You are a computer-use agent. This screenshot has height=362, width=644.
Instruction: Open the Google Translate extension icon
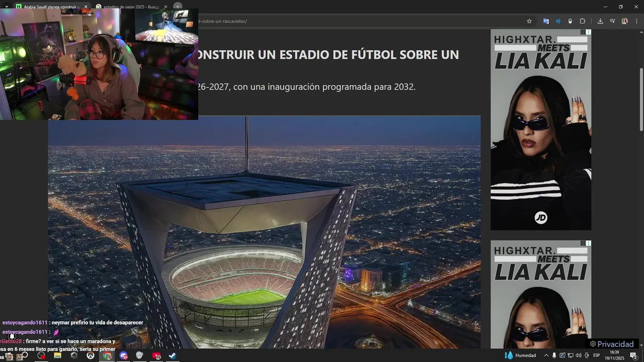click(546, 21)
